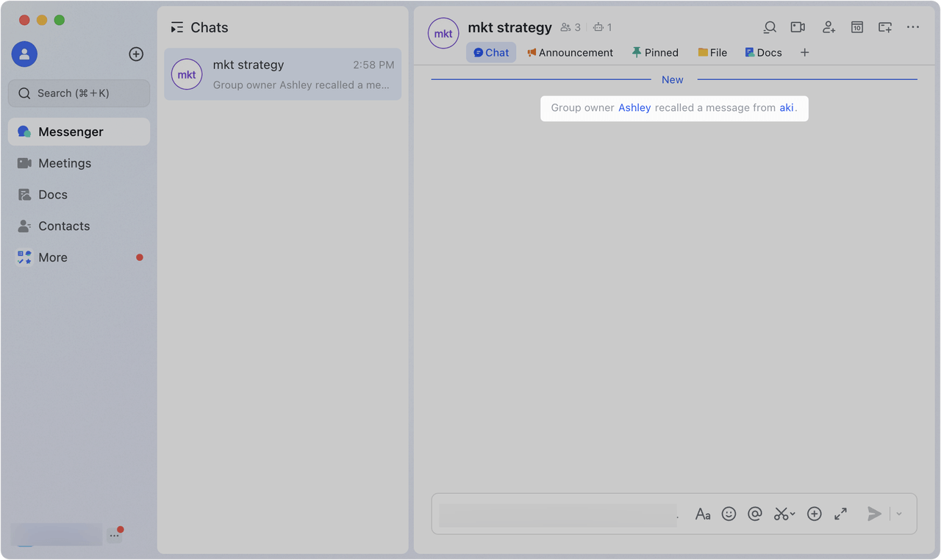This screenshot has height=560, width=941.
Task: Open the group calendar icon in the header
Action: 856,27
